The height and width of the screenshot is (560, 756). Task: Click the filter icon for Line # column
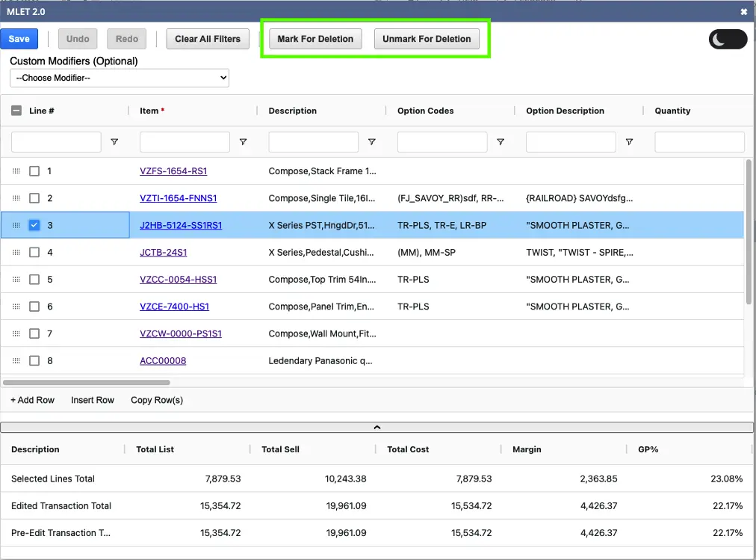[114, 142]
